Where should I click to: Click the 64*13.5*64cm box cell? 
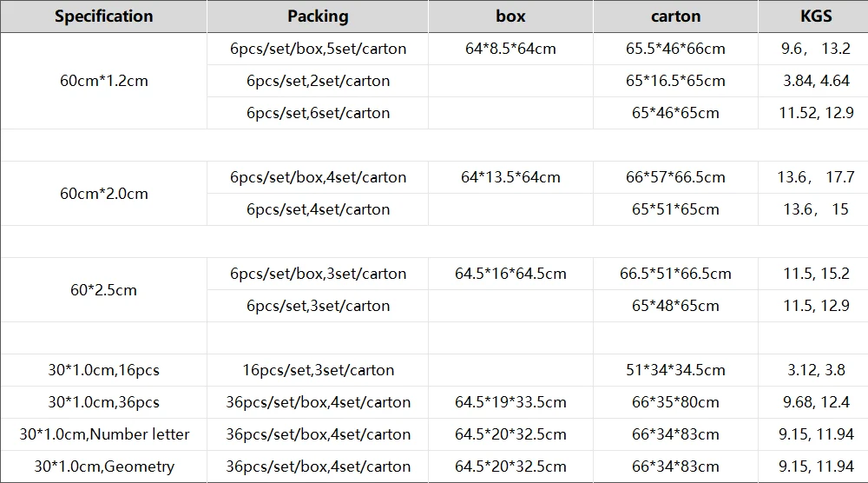[x=510, y=177]
